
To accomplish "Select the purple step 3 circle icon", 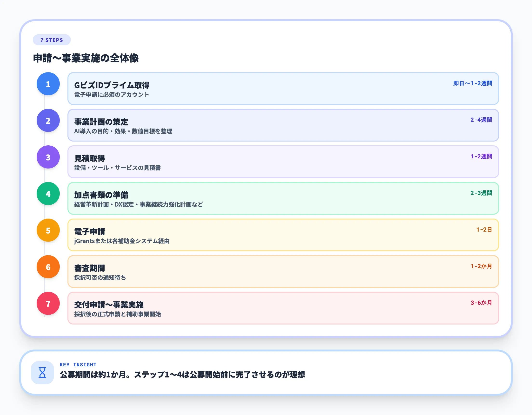I will 48,157.
